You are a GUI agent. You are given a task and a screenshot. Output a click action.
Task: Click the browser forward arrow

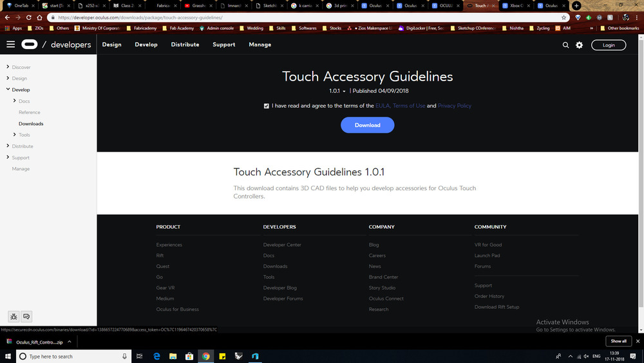(x=18, y=17)
